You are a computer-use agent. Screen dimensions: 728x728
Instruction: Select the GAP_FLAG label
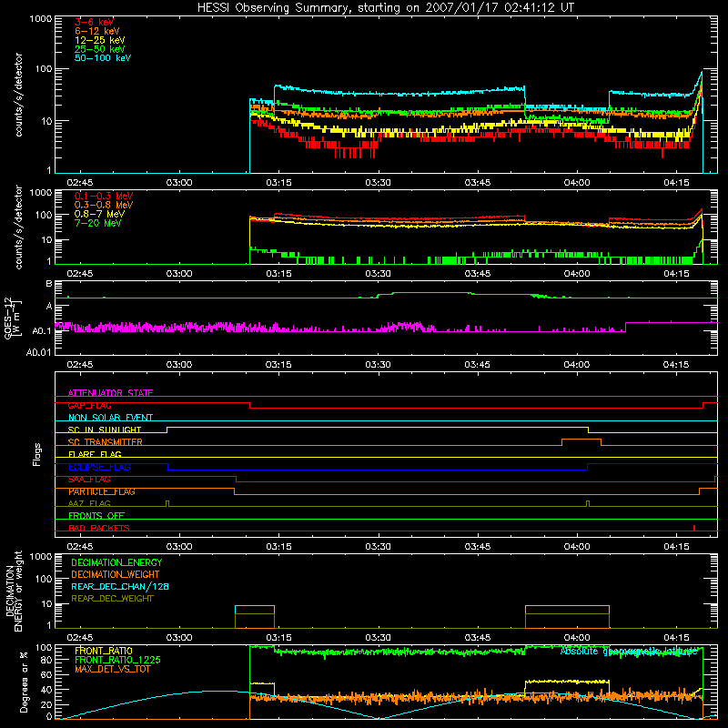89,405
